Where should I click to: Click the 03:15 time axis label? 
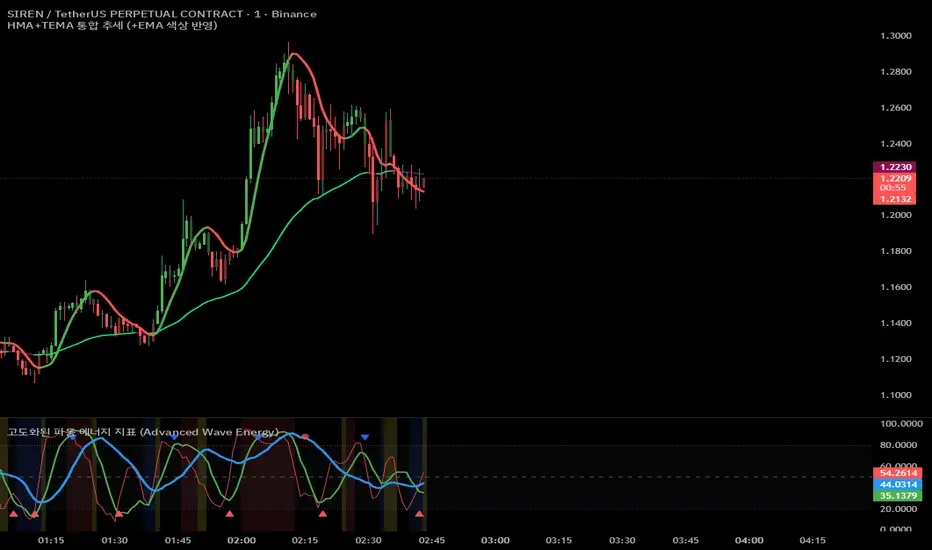[x=559, y=540]
